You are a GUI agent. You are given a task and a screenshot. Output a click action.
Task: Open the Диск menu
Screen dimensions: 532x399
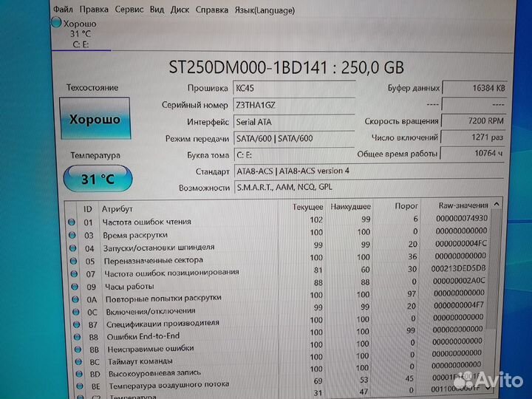tap(180, 10)
